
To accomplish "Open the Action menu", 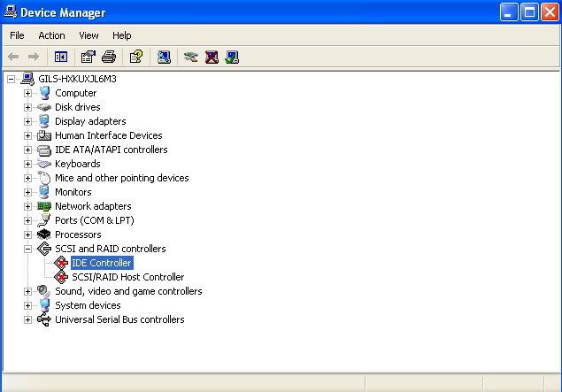I will (x=51, y=35).
